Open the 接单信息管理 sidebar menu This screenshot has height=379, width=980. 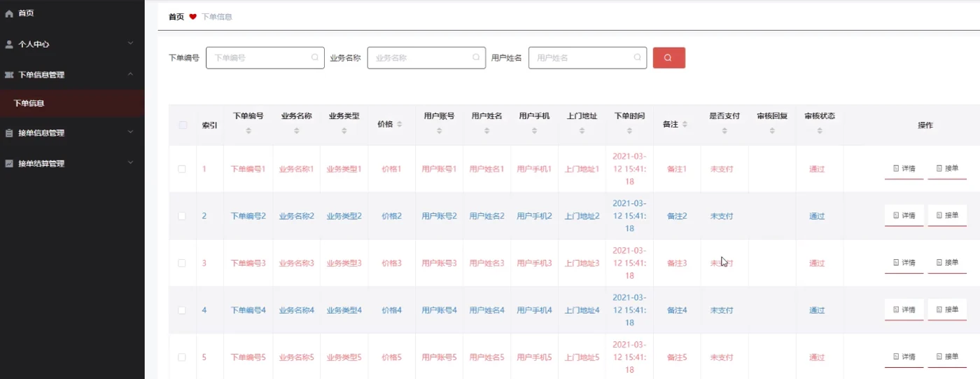(72, 133)
